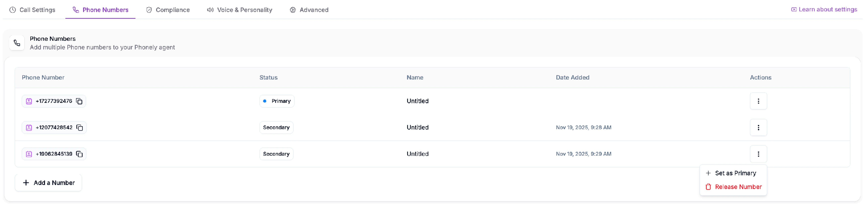Switch to the Call Settings tab

coord(32,10)
